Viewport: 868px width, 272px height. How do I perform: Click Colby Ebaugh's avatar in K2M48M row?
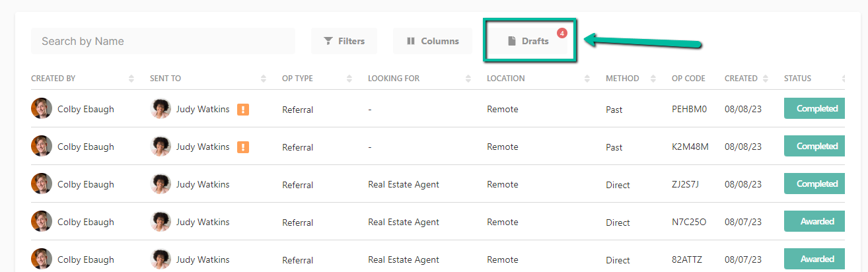point(42,147)
